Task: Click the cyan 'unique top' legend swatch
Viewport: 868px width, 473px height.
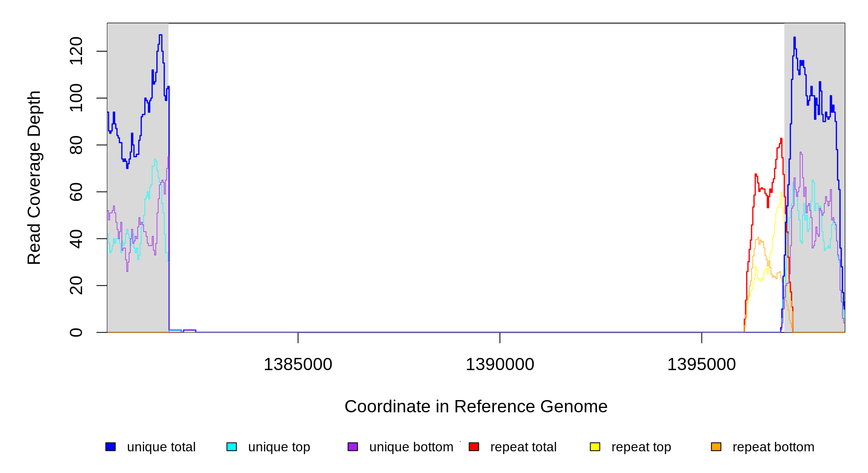Action: (x=232, y=447)
